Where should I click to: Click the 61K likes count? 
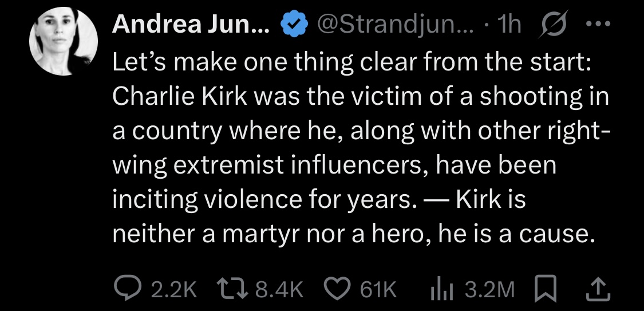(378, 289)
